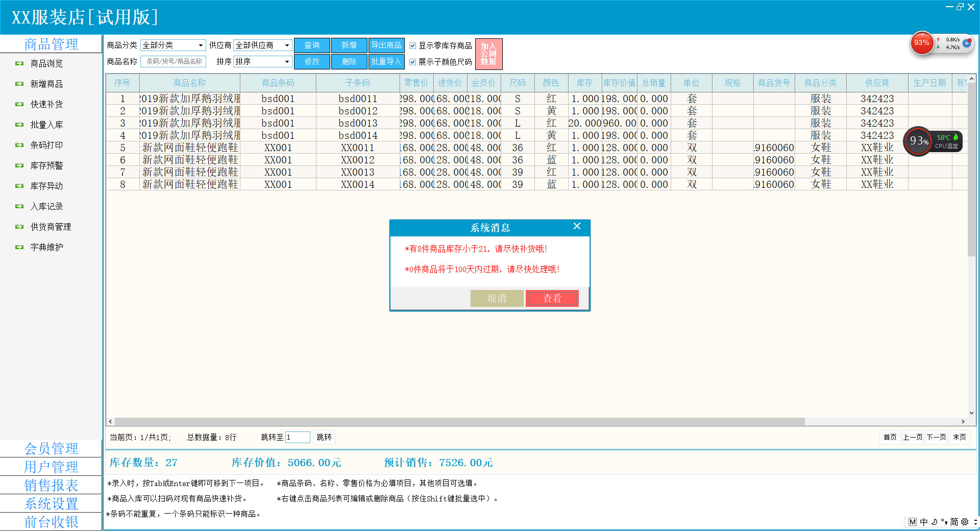
Task: Go to 上一页 previous page
Action: 913,437
